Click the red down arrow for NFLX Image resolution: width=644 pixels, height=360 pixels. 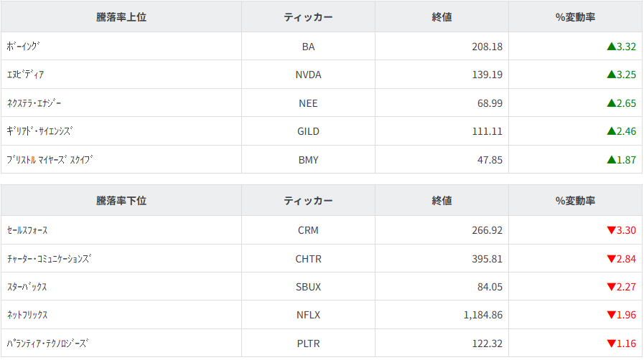coord(611,315)
